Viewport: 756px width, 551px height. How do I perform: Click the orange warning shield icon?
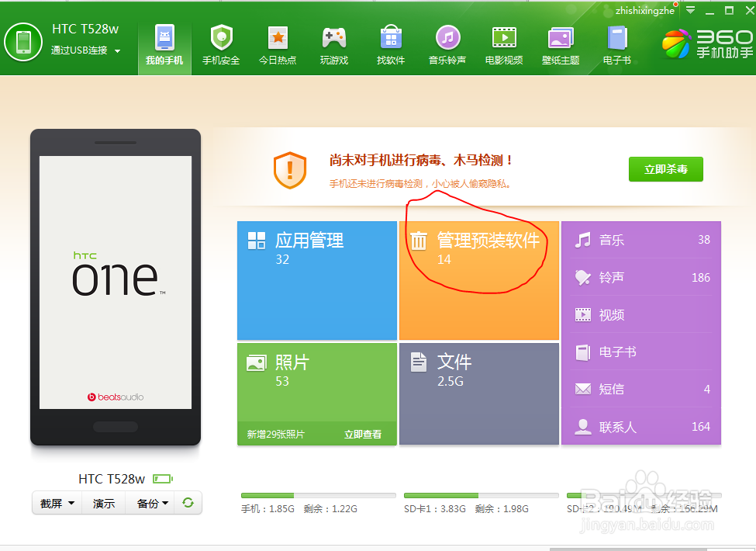290,170
